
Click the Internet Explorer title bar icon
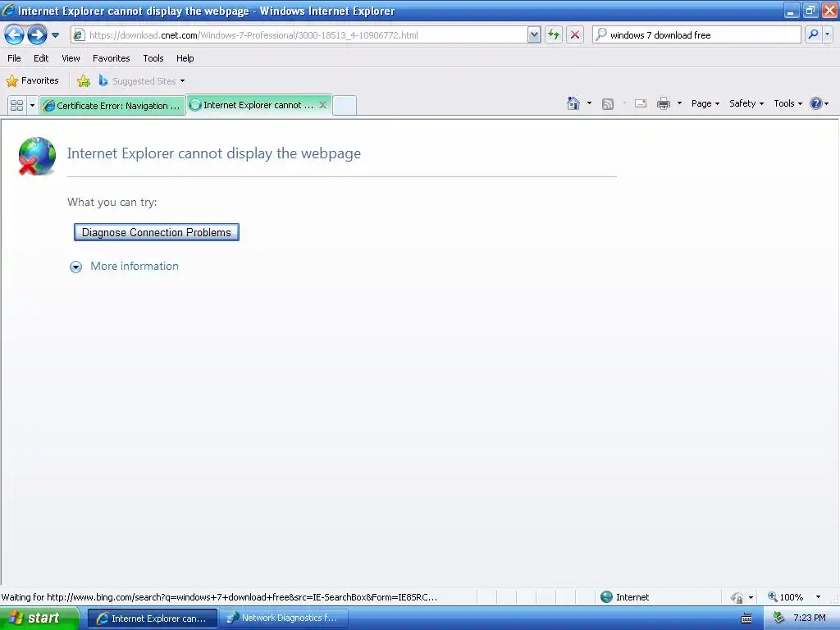coord(8,10)
